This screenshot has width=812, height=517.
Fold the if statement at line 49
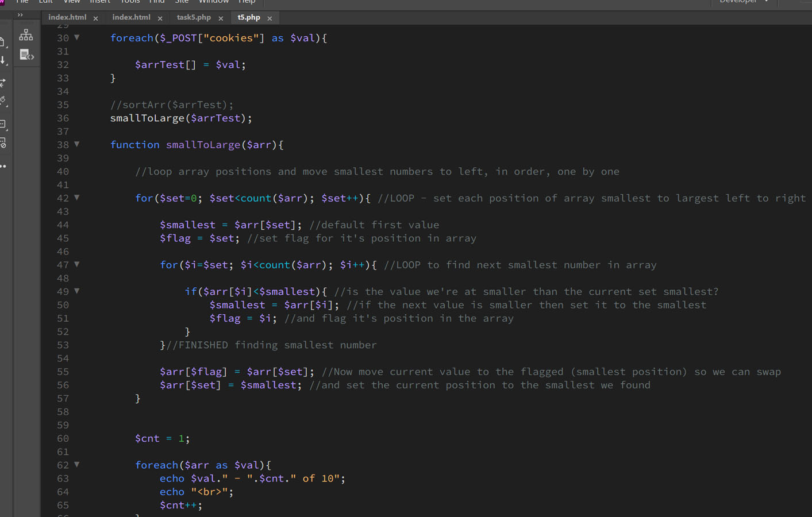(76, 291)
